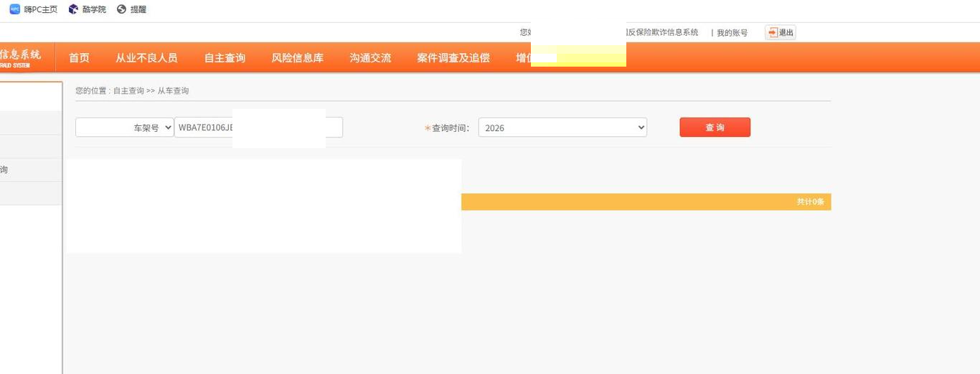Click the 提醒 globe bookmark icon

[121, 9]
